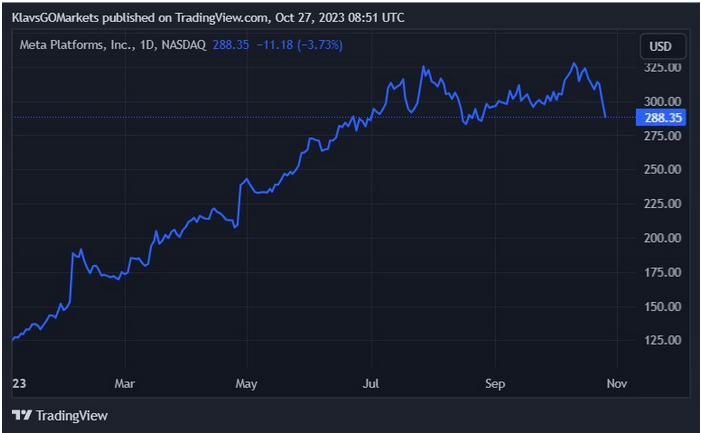The width and height of the screenshot is (701, 433).
Task: Select the 150.00 price axis label
Action: click(x=661, y=306)
